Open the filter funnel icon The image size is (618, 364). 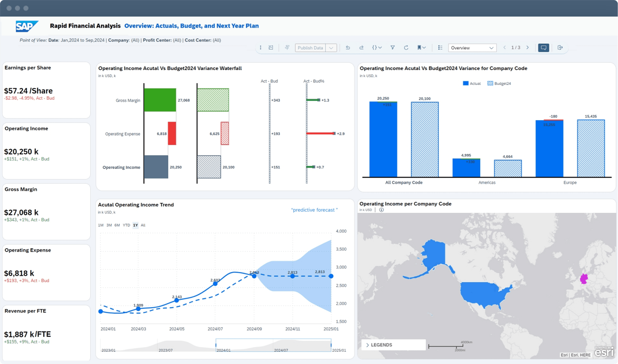click(393, 47)
